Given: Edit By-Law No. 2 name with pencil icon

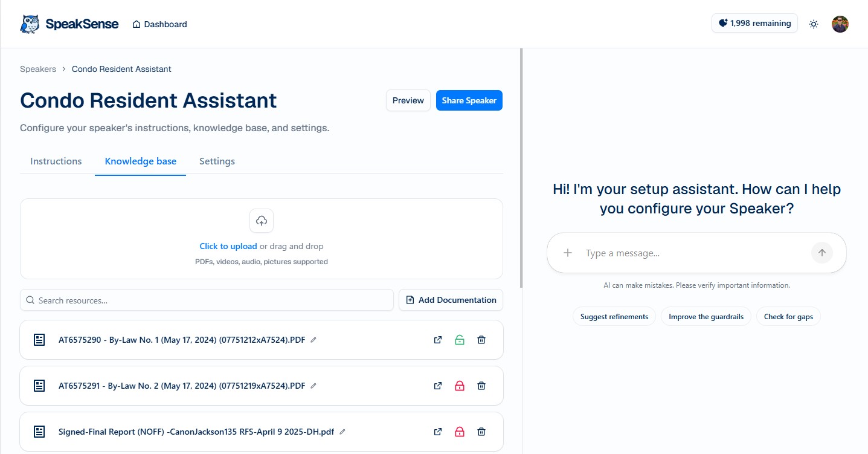Looking at the screenshot, I should (x=313, y=386).
